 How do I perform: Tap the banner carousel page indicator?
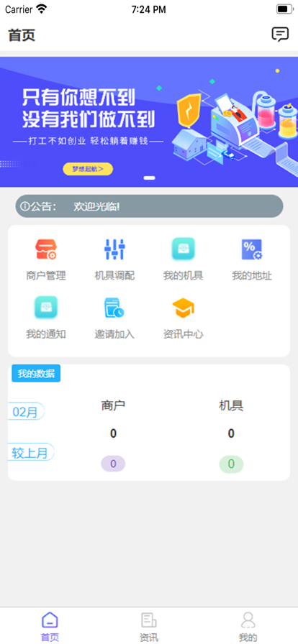coord(150,178)
